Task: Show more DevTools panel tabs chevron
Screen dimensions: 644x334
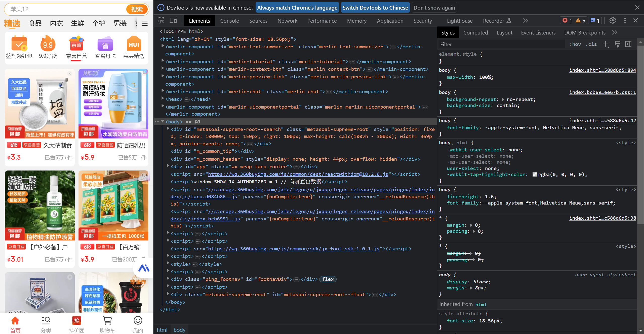Action: pos(526,21)
